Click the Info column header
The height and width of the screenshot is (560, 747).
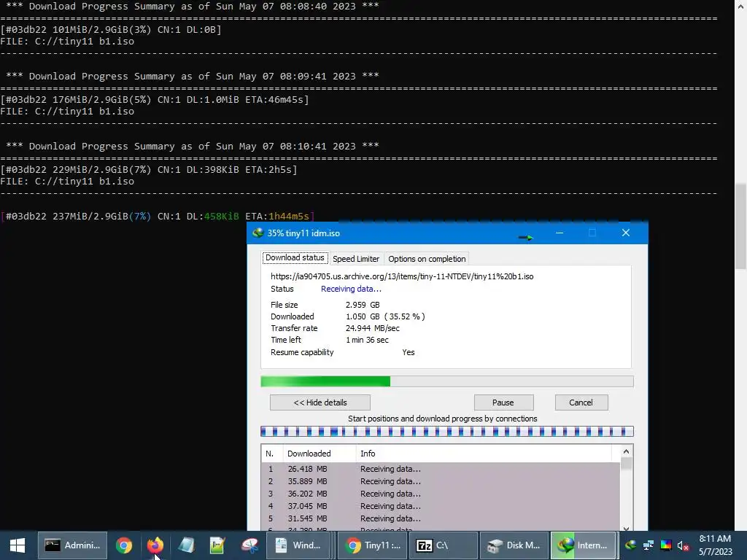point(484,454)
